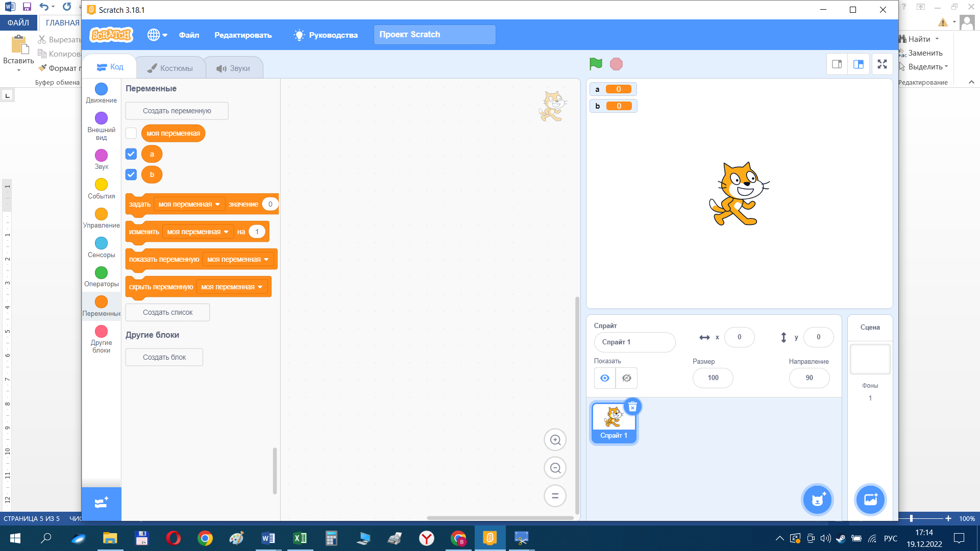The width and height of the screenshot is (980, 551).
Task: Open the language globe menu
Action: (x=157, y=35)
